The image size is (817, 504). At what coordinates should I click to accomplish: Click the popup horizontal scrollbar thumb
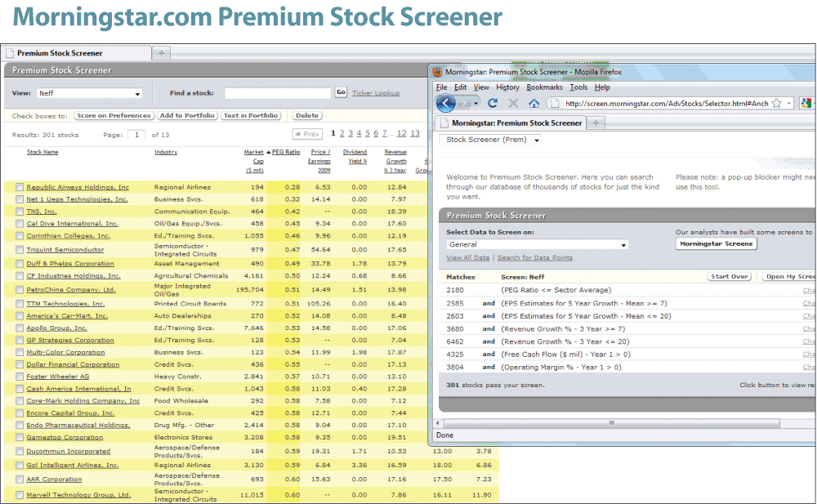click(x=611, y=423)
